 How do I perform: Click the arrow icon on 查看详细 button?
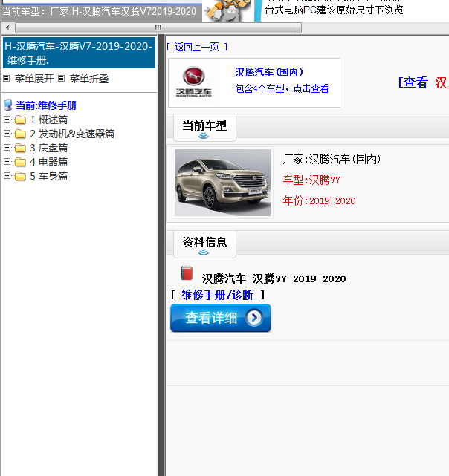254,318
